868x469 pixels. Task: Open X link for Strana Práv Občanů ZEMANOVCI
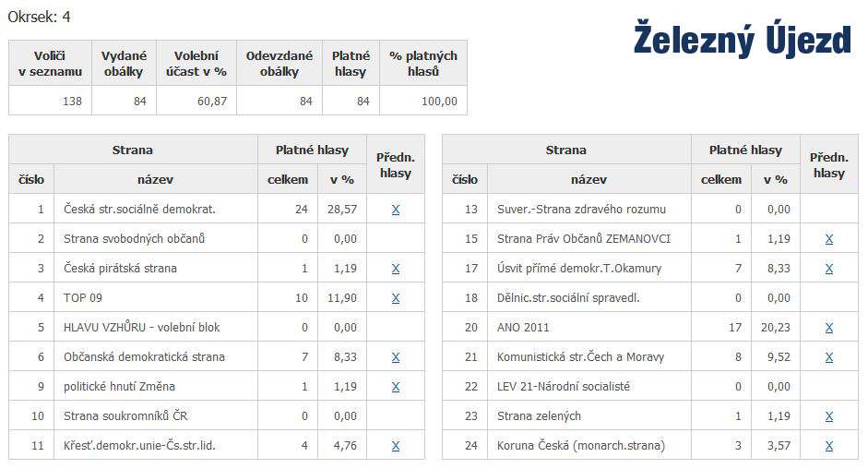[828, 239]
